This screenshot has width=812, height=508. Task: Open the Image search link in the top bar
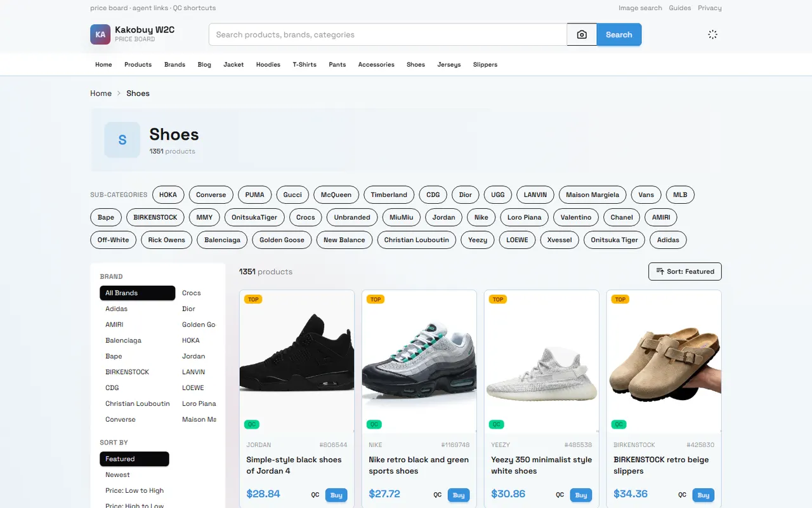[640, 8]
